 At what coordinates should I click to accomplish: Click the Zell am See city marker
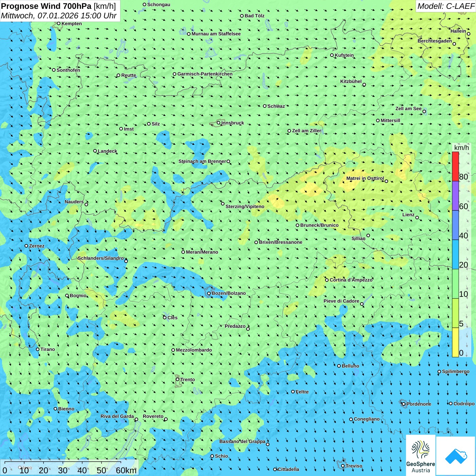pos(424,111)
